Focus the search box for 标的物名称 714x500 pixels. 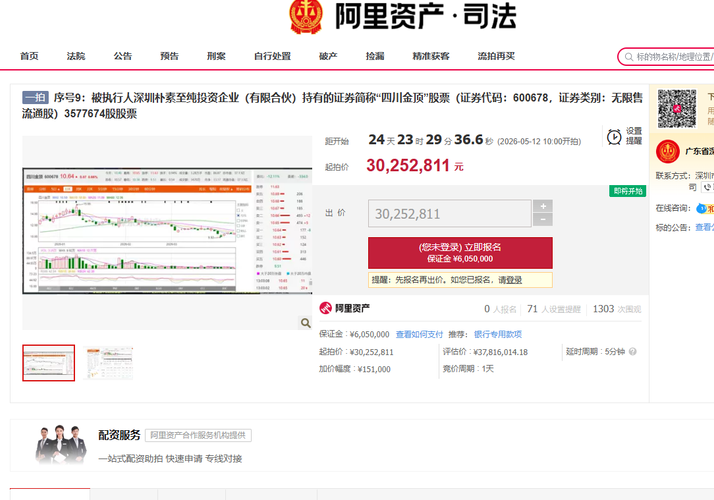pos(667,57)
